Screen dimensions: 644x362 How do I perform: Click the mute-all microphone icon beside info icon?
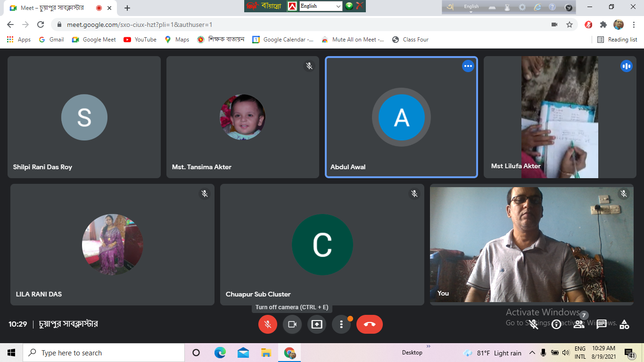534,324
